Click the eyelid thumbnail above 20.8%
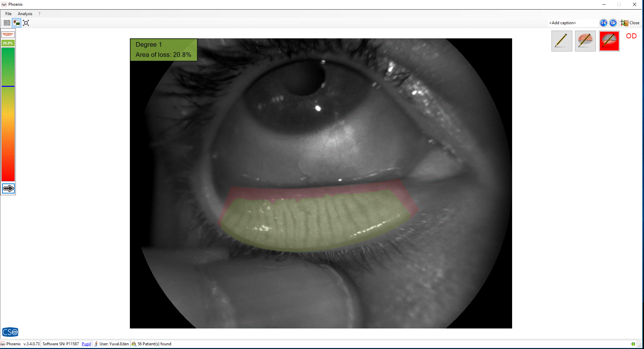 pos(8,34)
